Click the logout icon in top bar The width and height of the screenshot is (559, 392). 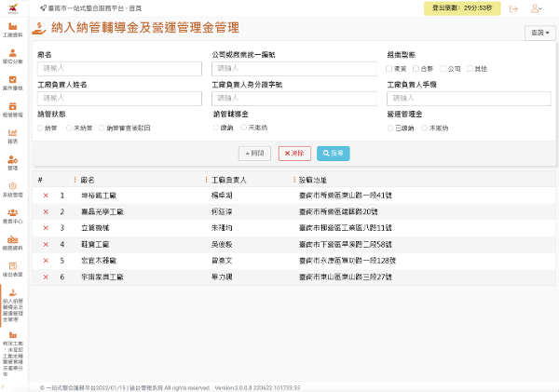513,9
